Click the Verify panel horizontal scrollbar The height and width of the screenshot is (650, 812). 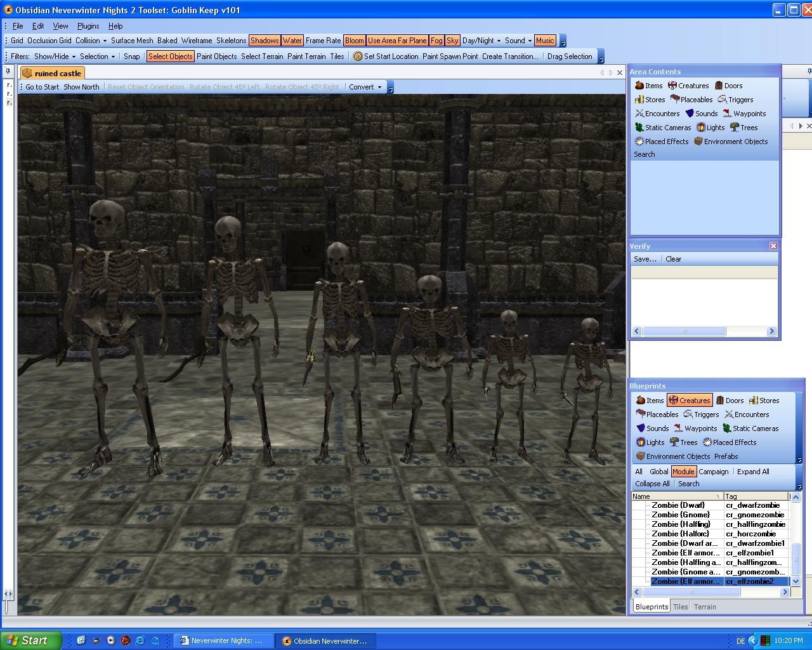[x=684, y=331]
